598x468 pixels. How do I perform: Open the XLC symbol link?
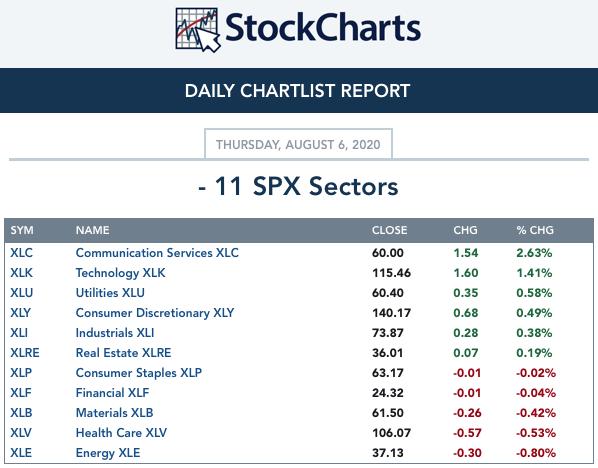point(21,253)
